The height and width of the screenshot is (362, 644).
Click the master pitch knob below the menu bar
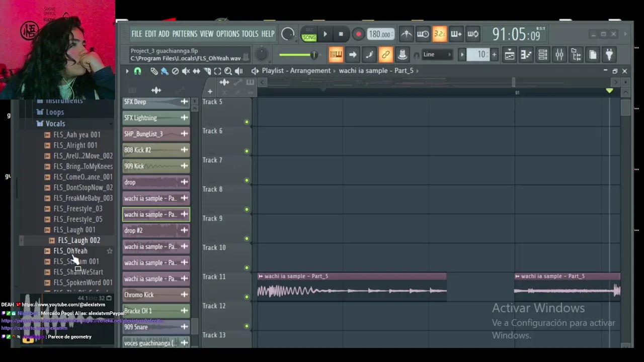click(262, 54)
